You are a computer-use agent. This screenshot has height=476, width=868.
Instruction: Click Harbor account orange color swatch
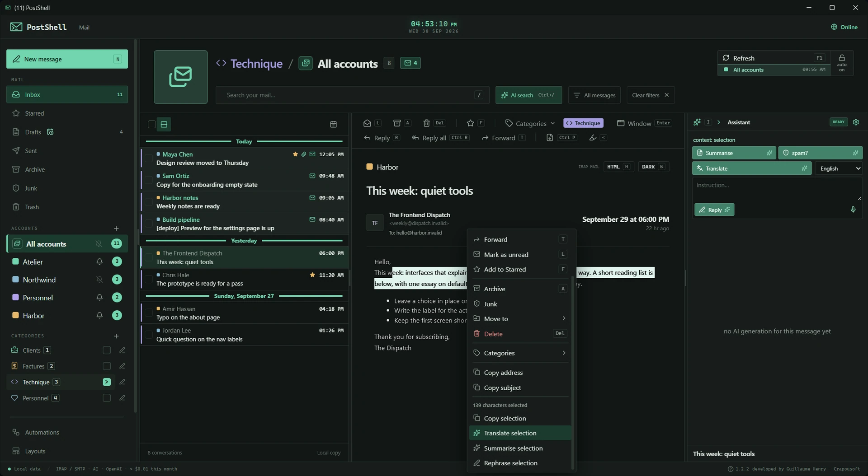[15, 316]
